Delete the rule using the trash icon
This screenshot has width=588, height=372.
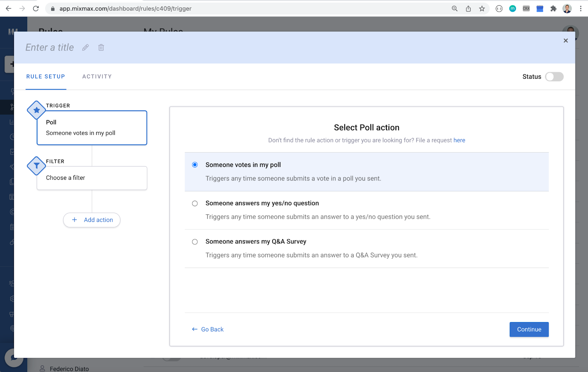pyautogui.click(x=101, y=47)
